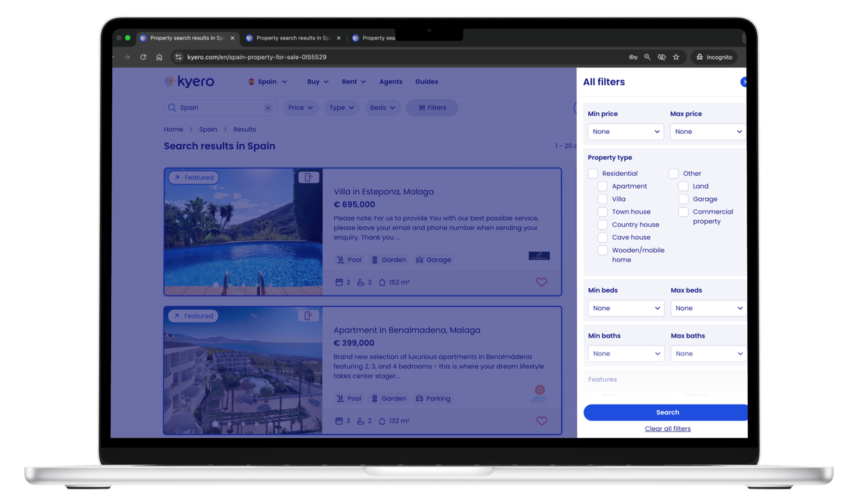Favorite the Estepona villa with heart icon
The height and width of the screenshot is (504, 863).
(542, 282)
